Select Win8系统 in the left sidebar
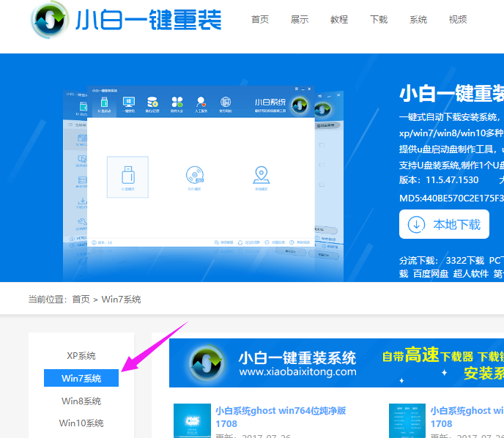Screen dimensions: 504x438 pos(81,401)
